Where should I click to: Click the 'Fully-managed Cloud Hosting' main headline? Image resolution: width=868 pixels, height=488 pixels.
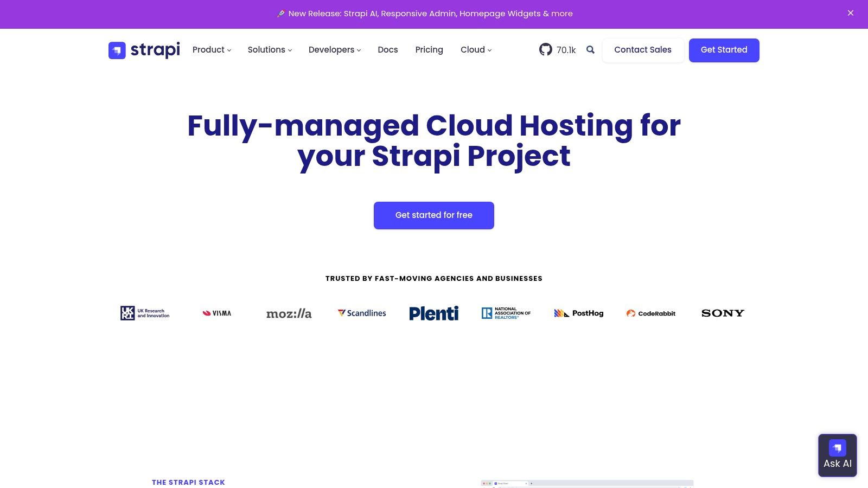434,141
